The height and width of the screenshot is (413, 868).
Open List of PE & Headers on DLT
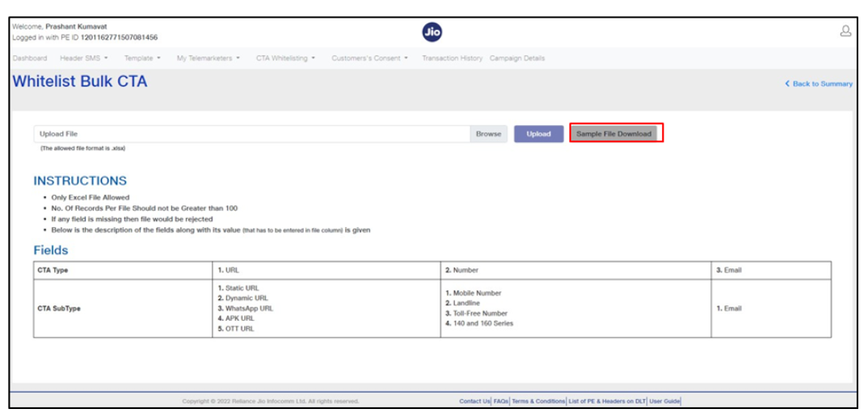607,402
